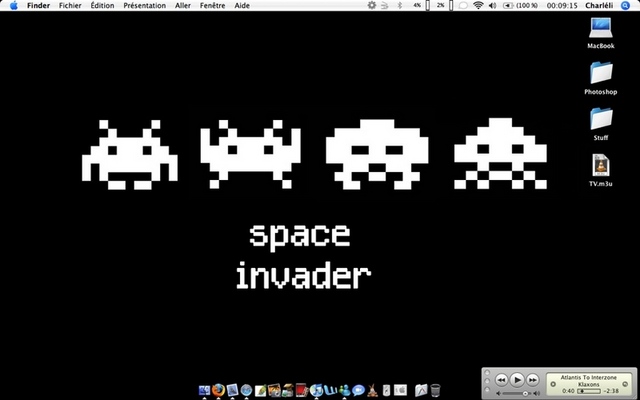Image resolution: width=640 pixels, height=400 pixels.
Task: Select the MacBook drive on desktop
Action: coord(600,28)
